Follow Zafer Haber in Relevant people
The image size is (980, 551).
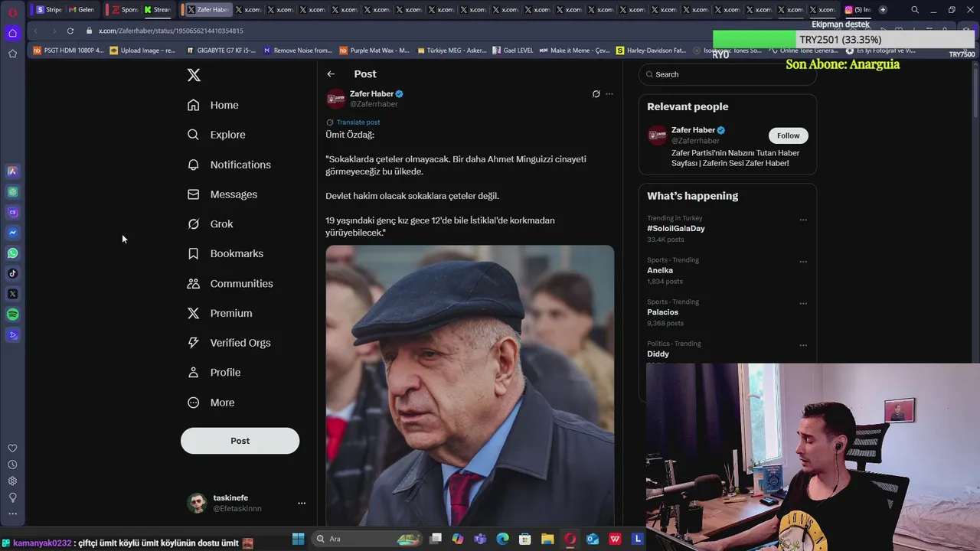pyautogui.click(x=788, y=135)
